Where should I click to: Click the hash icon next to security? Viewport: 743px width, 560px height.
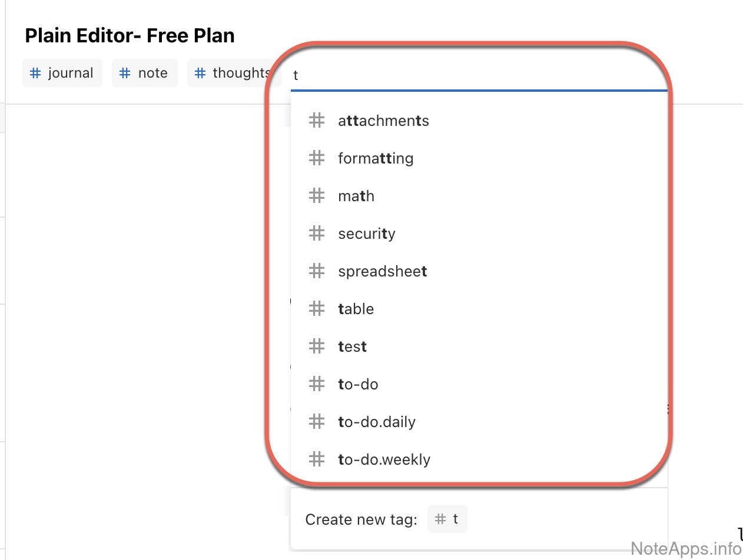pyautogui.click(x=317, y=234)
